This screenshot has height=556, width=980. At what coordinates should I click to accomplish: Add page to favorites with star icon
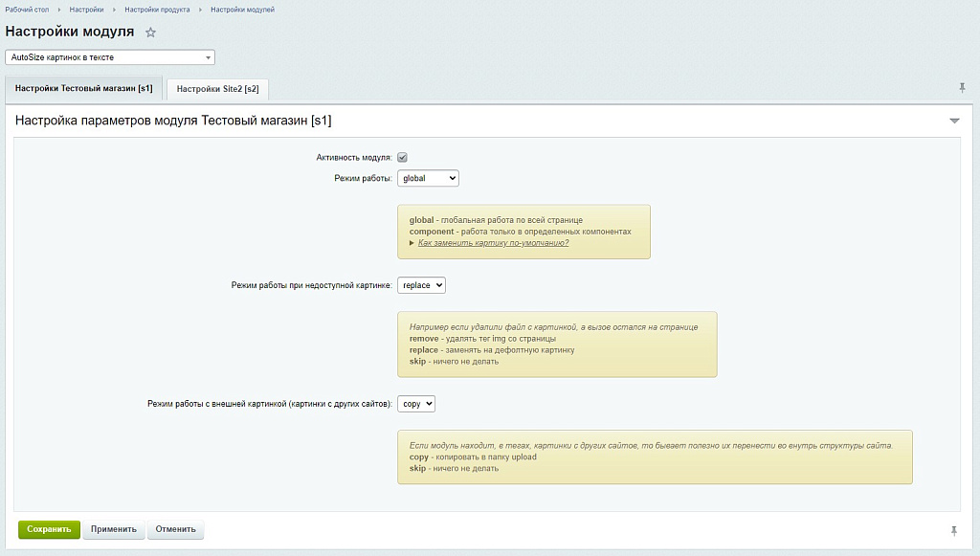click(150, 33)
